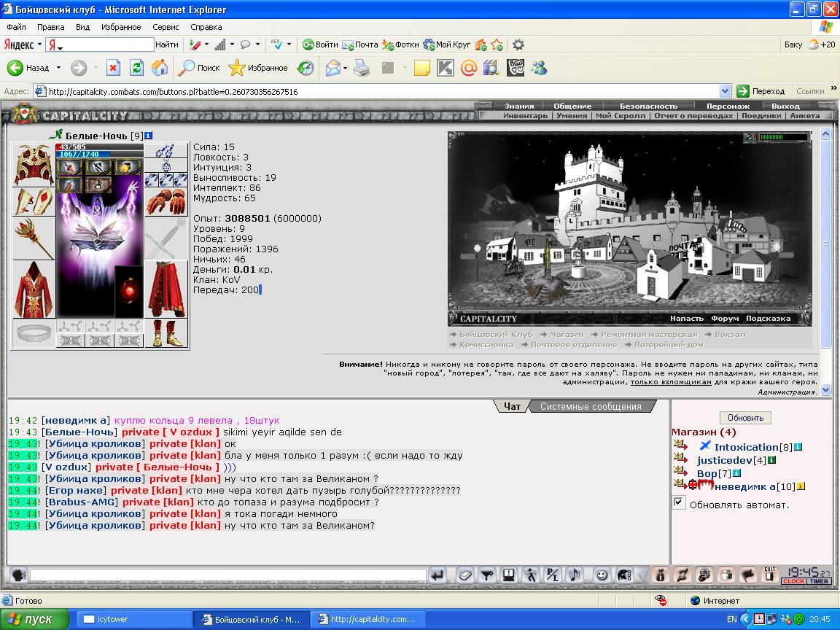Click the helmet equipment slot of character
Screen dimensions: 840x630
coord(34,165)
